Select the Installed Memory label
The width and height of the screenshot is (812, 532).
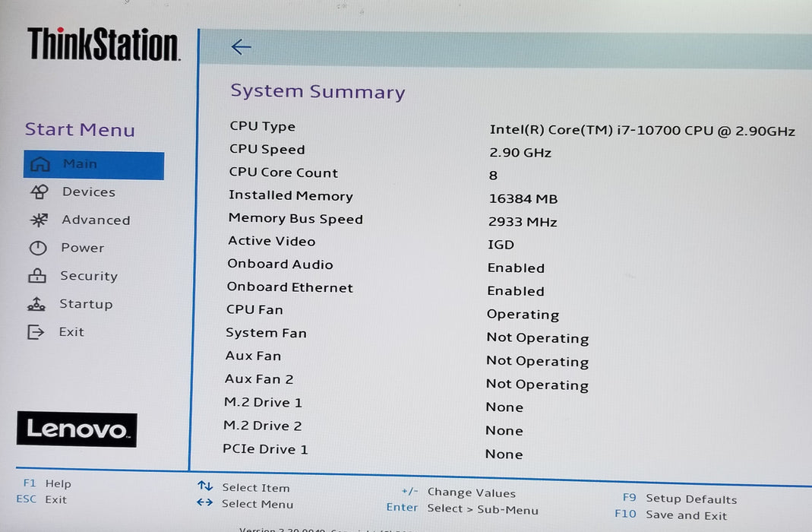[290, 196]
